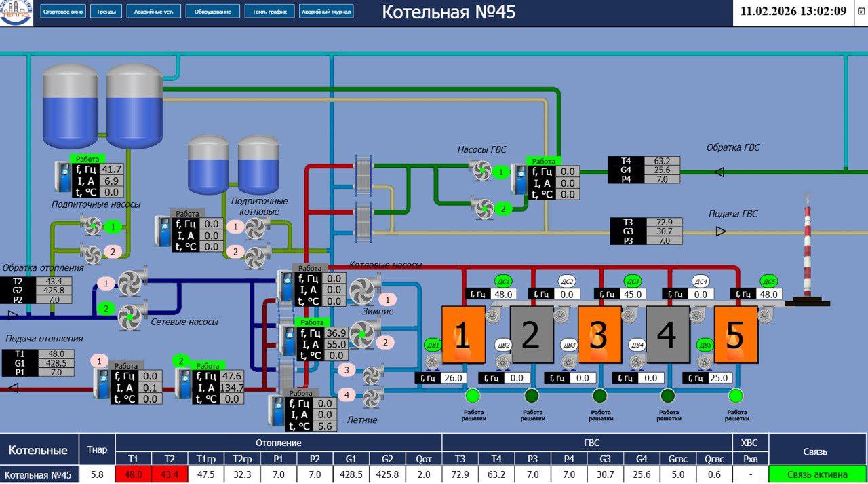Click Сетевые насосы pump 2 icon
The height and width of the screenshot is (484, 868).
point(132,316)
